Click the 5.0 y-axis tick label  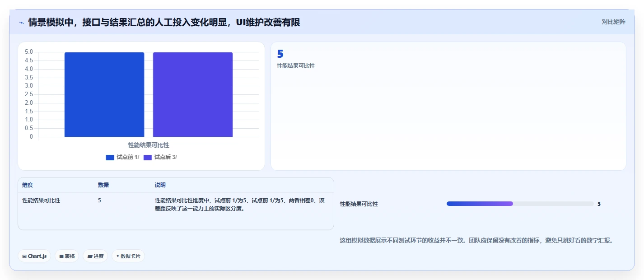click(x=28, y=52)
